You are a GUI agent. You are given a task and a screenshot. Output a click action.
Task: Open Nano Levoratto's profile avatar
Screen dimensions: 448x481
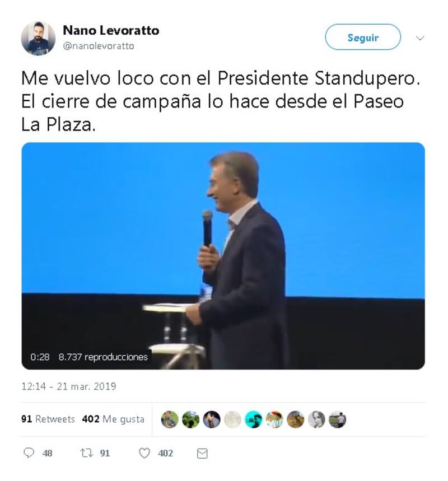(x=38, y=38)
